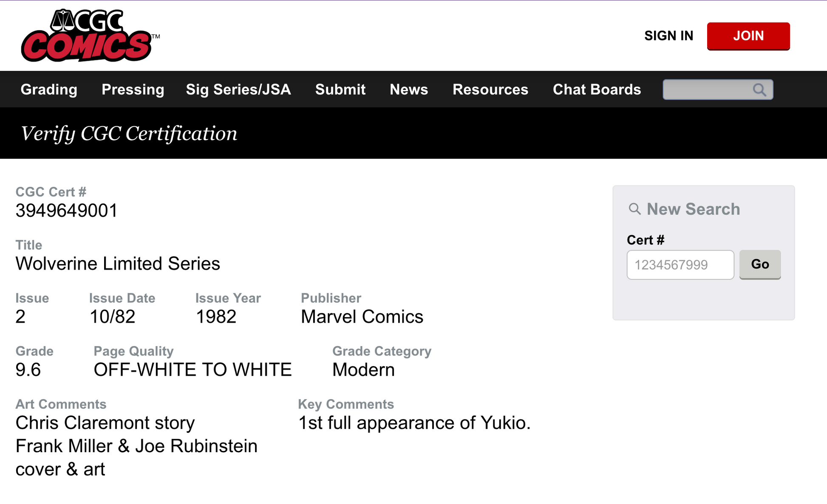The image size is (827, 504).
Task: Select the CGC Cert number 3949649001
Action: click(x=66, y=210)
